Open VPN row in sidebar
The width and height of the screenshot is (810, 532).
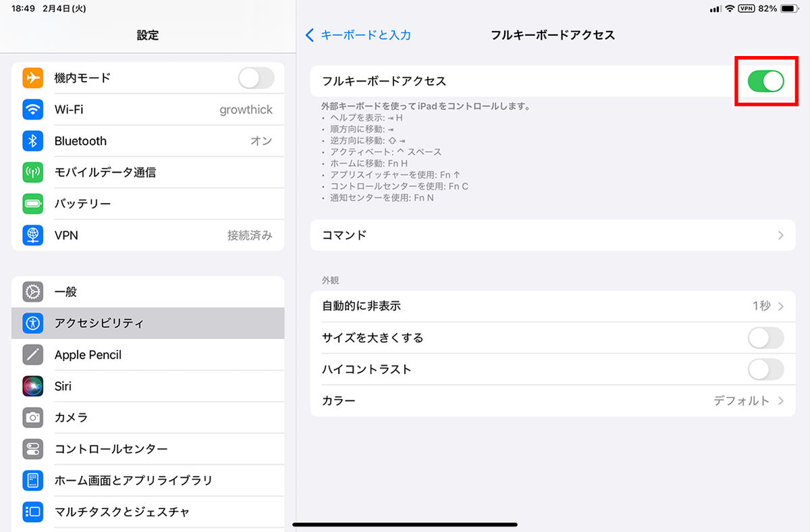(x=148, y=235)
